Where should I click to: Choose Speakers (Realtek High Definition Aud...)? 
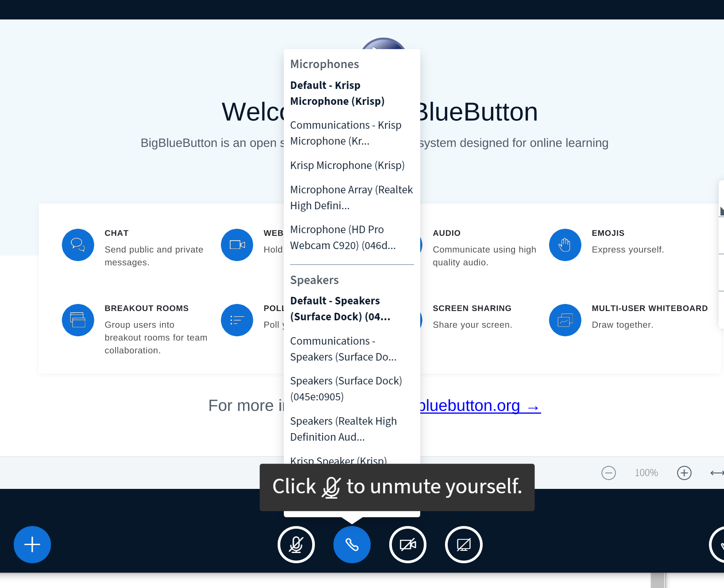point(352,429)
